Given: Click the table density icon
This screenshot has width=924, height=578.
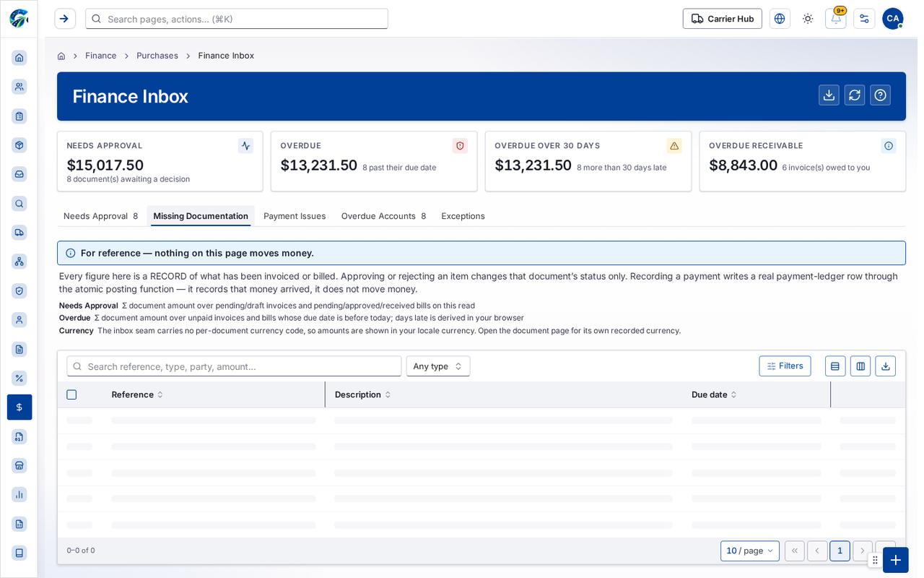Looking at the screenshot, I should [x=835, y=366].
